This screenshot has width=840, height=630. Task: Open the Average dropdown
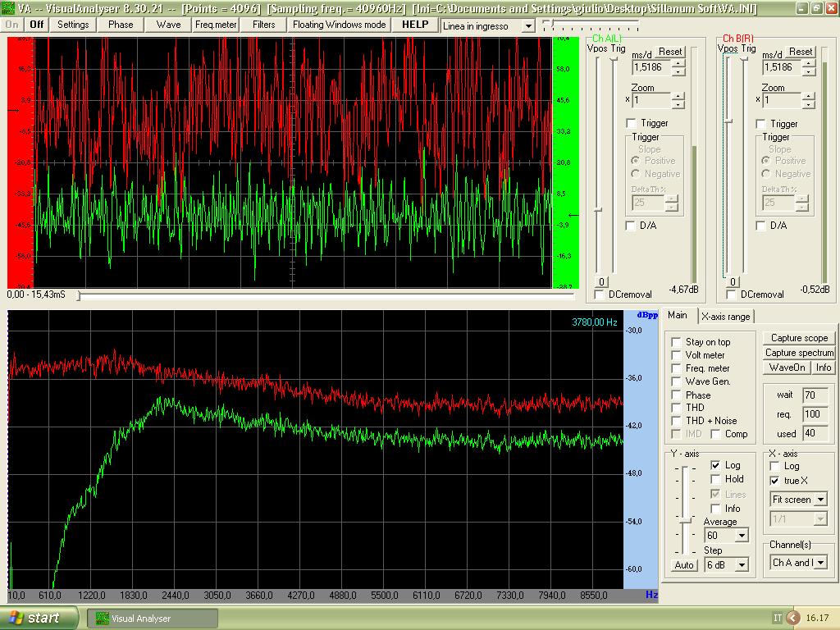(742, 536)
